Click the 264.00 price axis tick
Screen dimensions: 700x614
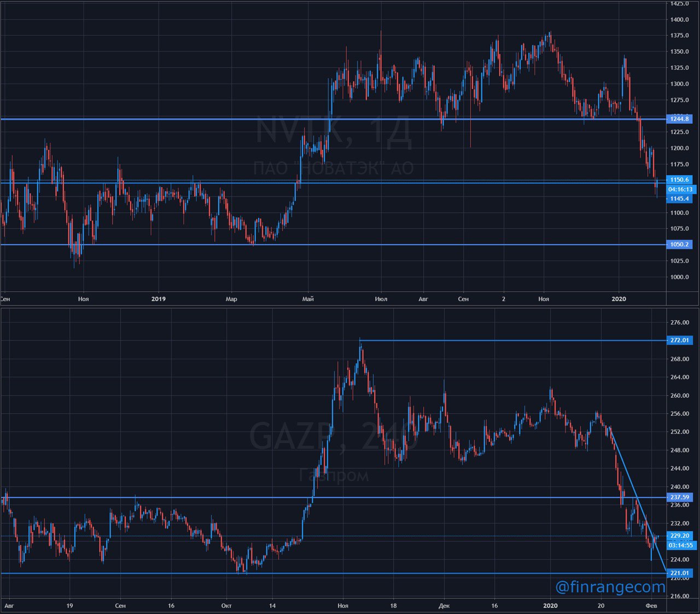point(680,378)
